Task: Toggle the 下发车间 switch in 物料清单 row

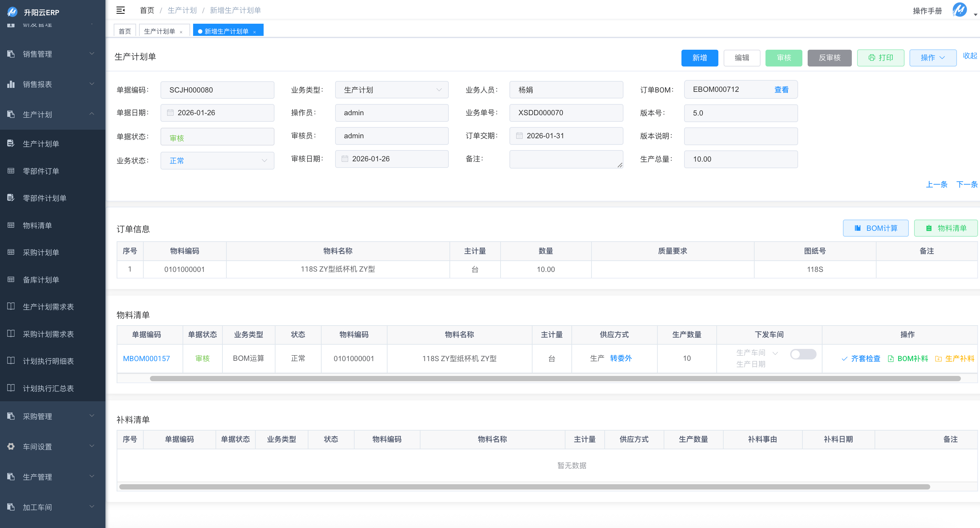Action: (x=803, y=354)
